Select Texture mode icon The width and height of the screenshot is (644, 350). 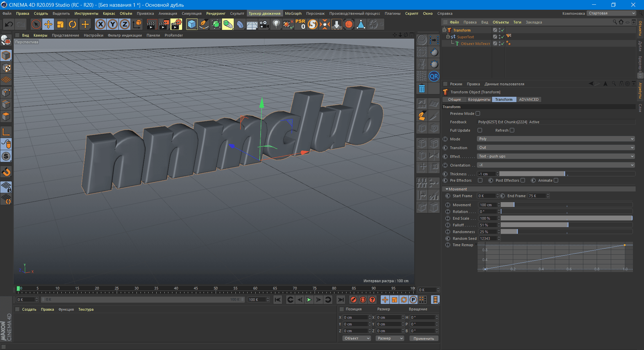pos(6,68)
